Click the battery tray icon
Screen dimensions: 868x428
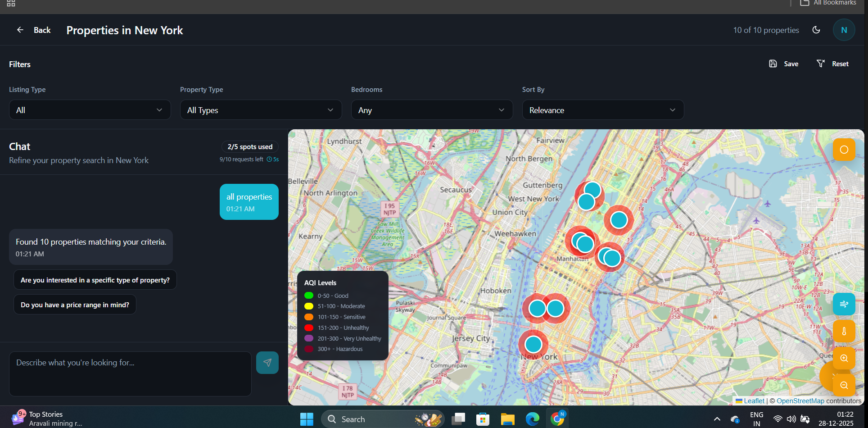pos(805,419)
